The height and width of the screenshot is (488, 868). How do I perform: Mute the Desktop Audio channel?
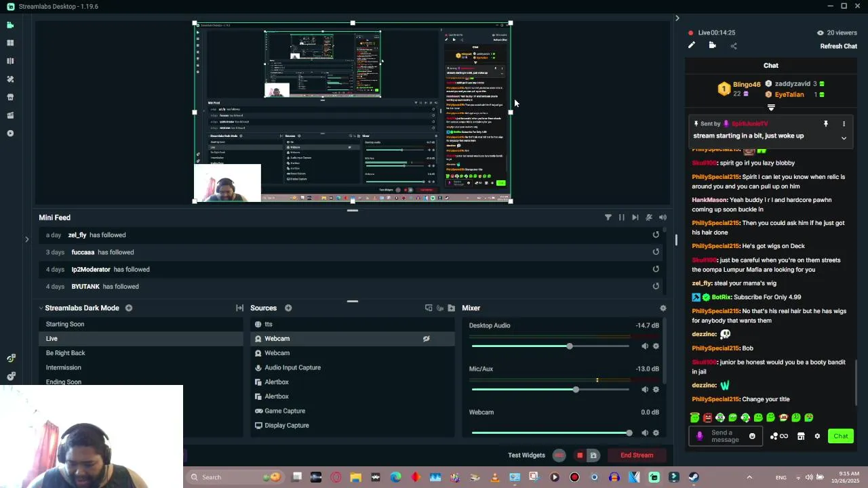coord(645,346)
